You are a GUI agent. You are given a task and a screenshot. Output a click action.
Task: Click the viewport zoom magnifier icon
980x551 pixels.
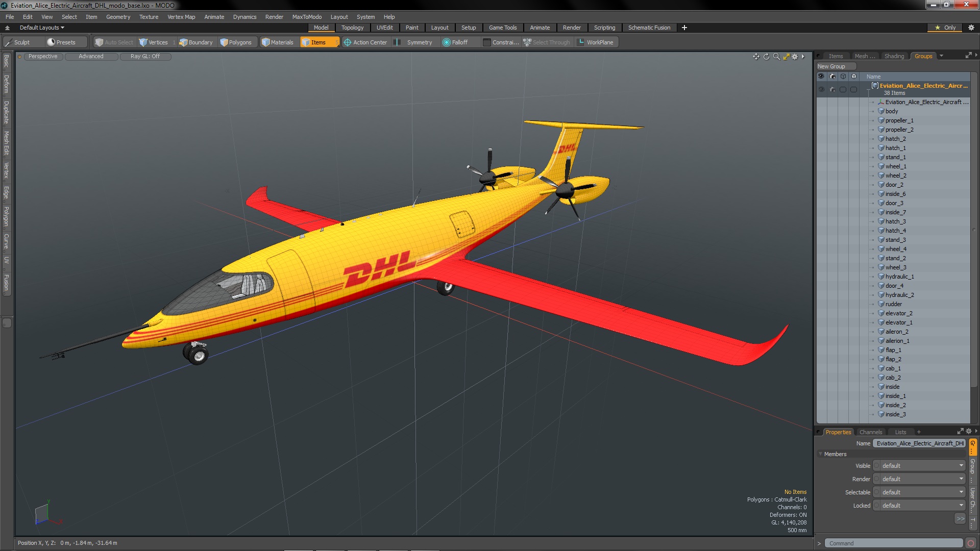click(x=776, y=57)
